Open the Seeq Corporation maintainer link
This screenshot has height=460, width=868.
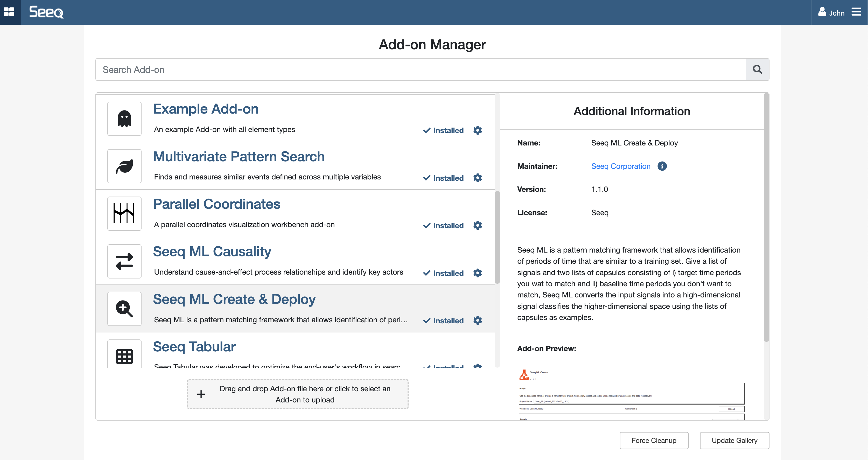point(620,166)
